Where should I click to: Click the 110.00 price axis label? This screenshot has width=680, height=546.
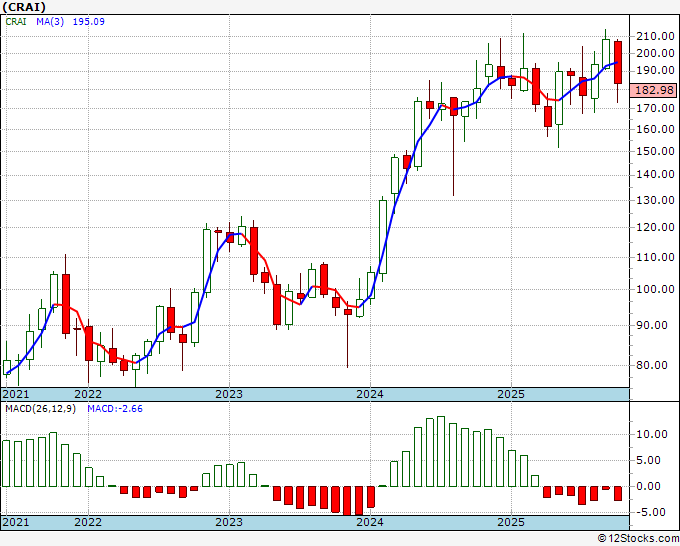click(655, 257)
